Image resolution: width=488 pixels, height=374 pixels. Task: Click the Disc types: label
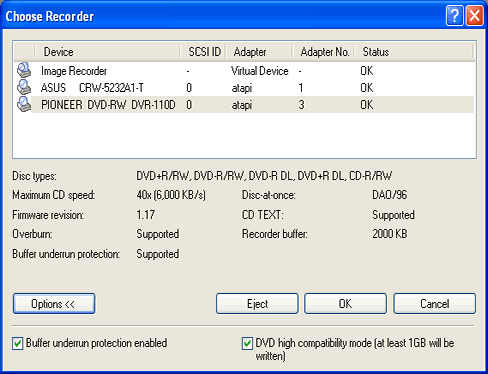(34, 176)
